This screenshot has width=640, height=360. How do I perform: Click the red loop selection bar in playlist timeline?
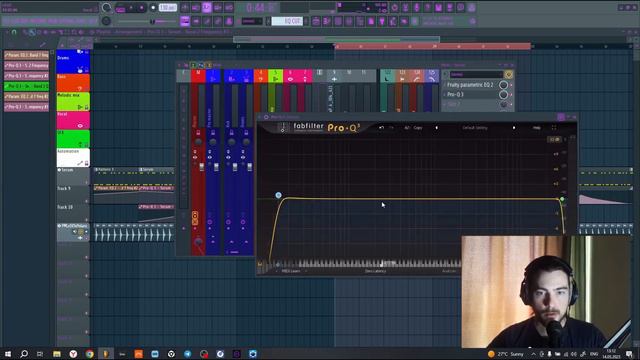(x=432, y=47)
